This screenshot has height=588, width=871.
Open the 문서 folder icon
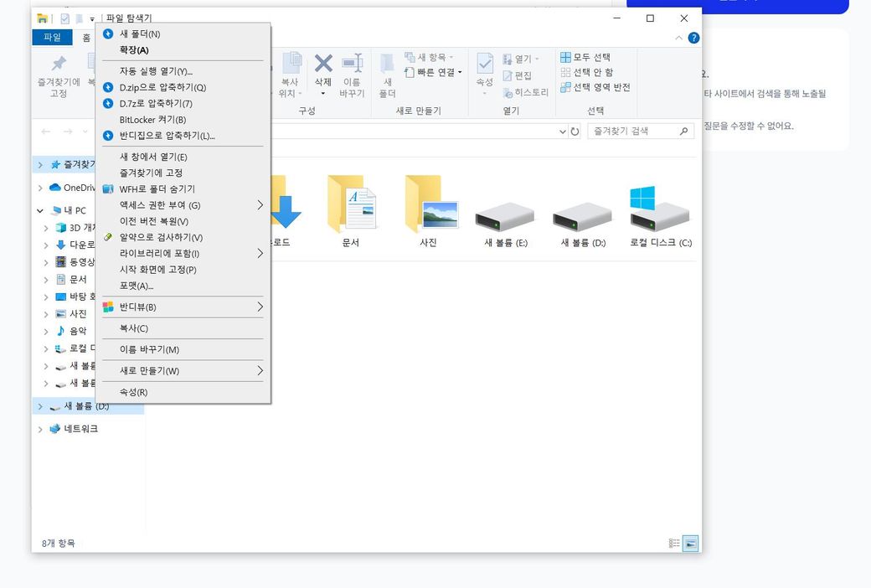click(350, 209)
